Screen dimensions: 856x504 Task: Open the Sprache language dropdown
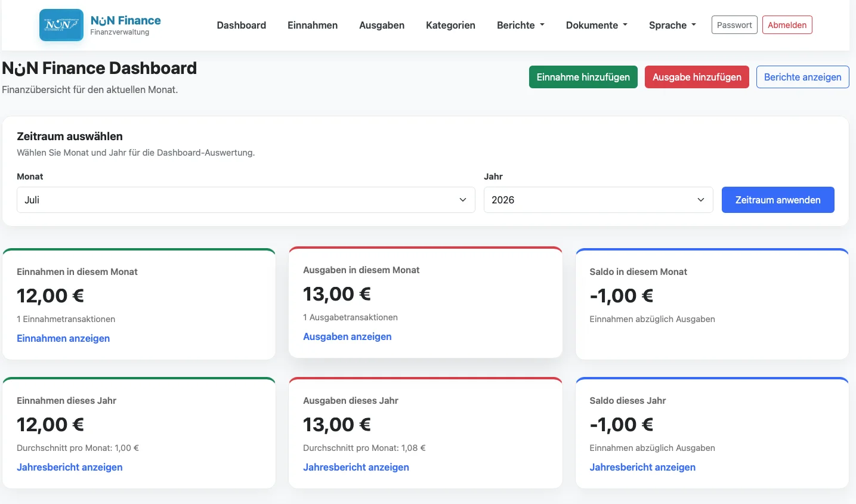672,25
